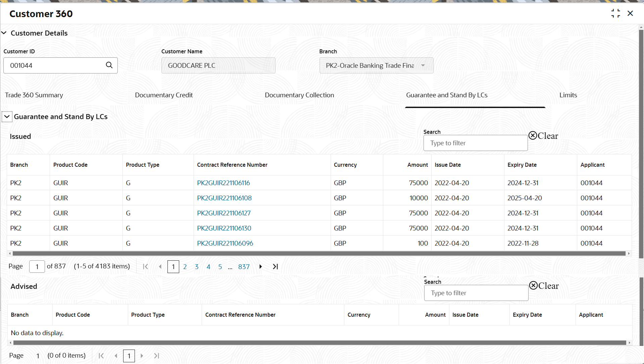Switch to the Documentary Credit tab

pyautogui.click(x=164, y=95)
